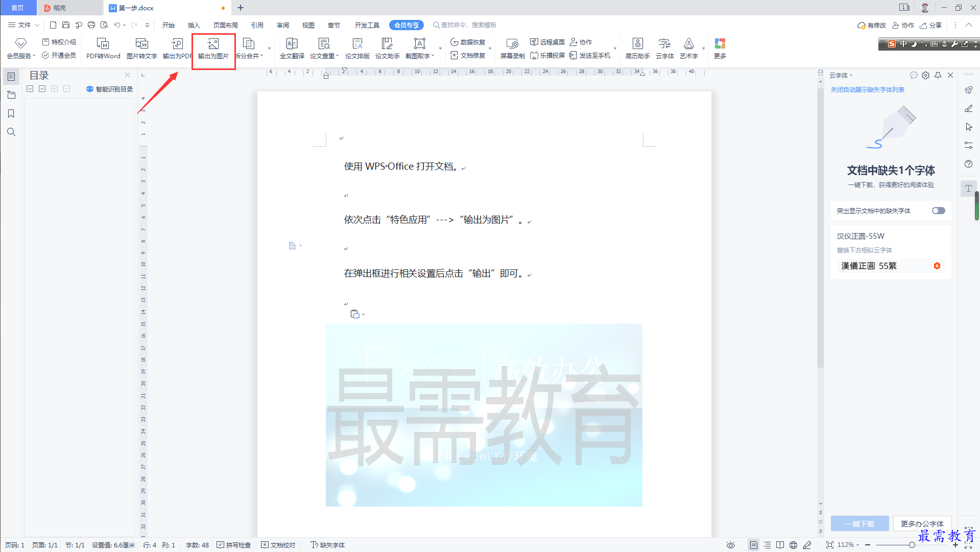
Task: Select the 漢儀正圓 55繁 replacement font
Action: point(891,266)
